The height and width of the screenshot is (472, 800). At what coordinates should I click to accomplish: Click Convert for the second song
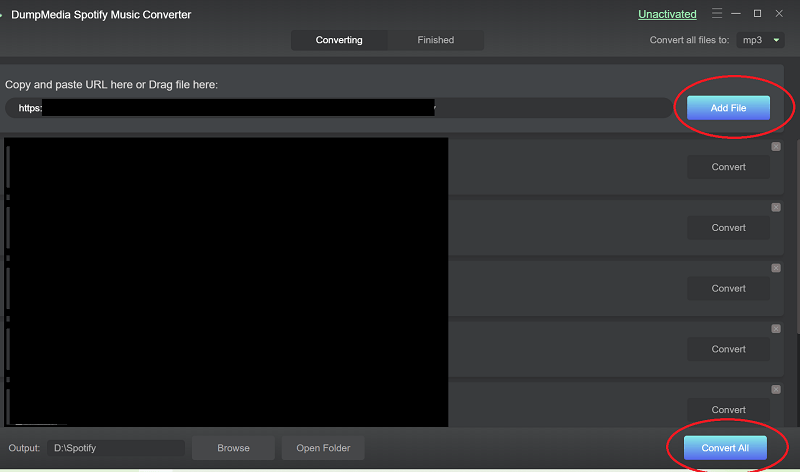pyautogui.click(x=728, y=228)
